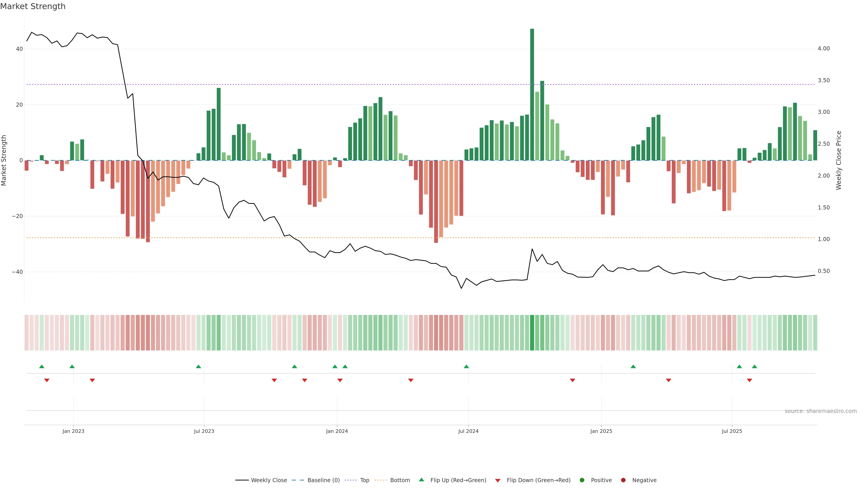Click last flip-down red triangle after Jul 2025
Image resolution: width=868 pixels, height=488 pixels.
pos(749,380)
